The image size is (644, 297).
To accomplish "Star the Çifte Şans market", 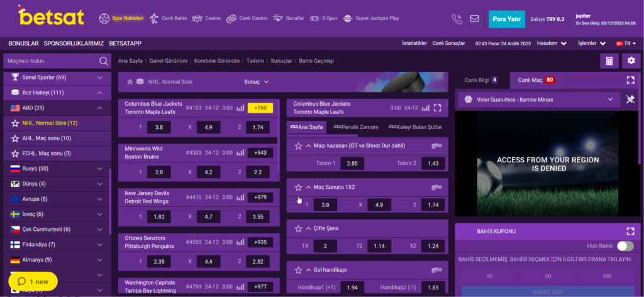I will [x=299, y=228].
